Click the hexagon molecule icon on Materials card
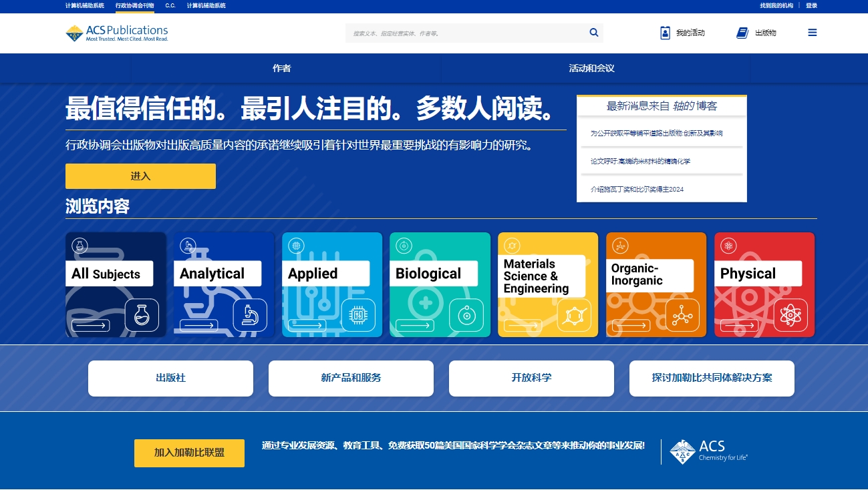 (x=575, y=315)
